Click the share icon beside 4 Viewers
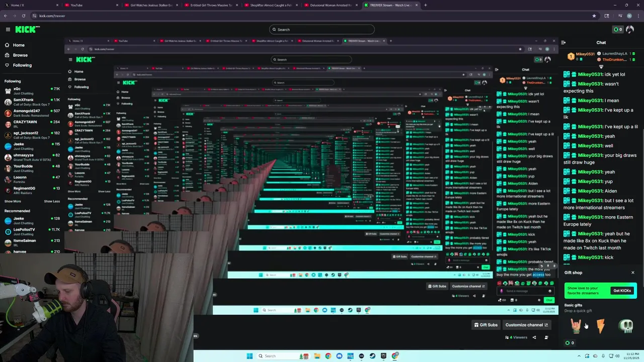The width and height of the screenshot is (644, 362). pos(534,337)
